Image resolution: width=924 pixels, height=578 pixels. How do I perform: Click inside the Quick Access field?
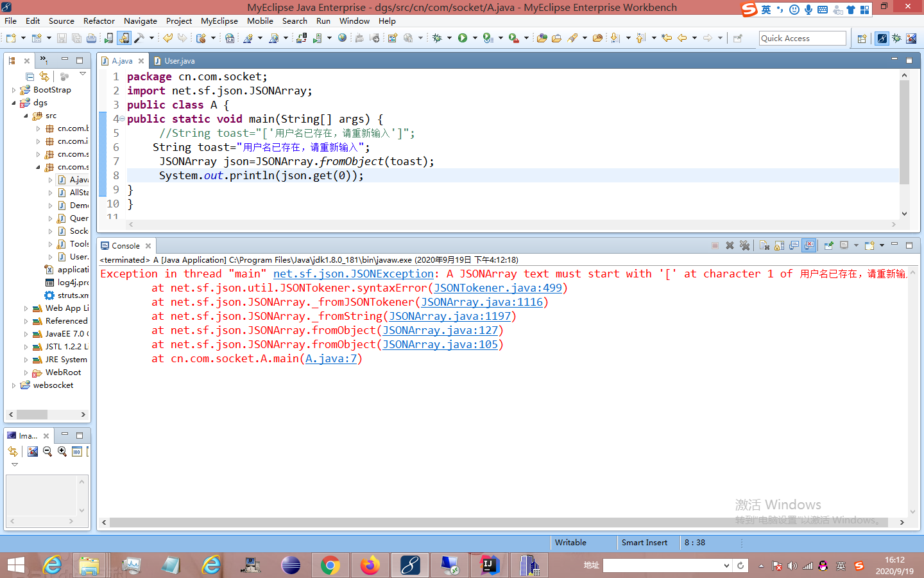[x=802, y=38]
